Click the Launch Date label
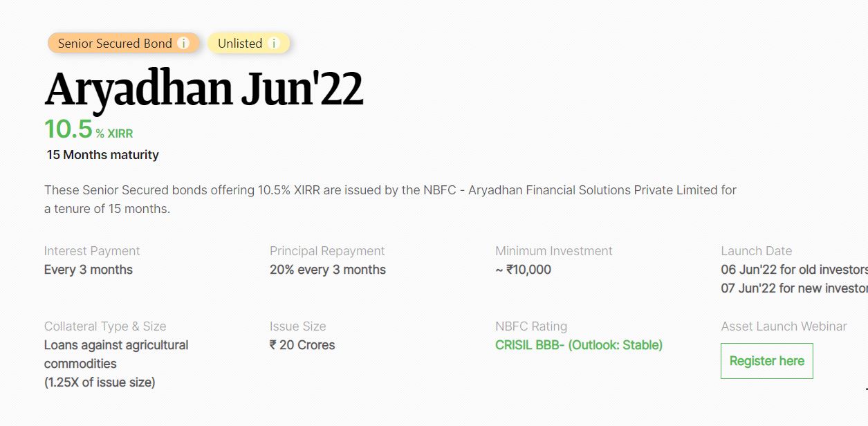 pos(757,251)
